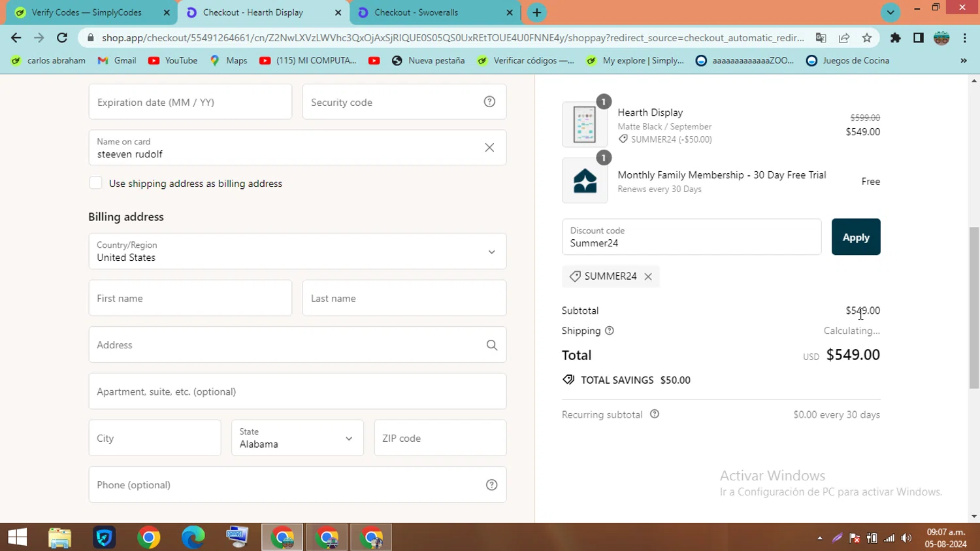This screenshot has height=551, width=980.
Task: Click the address search magnifier icon
Action: [492, 345]
